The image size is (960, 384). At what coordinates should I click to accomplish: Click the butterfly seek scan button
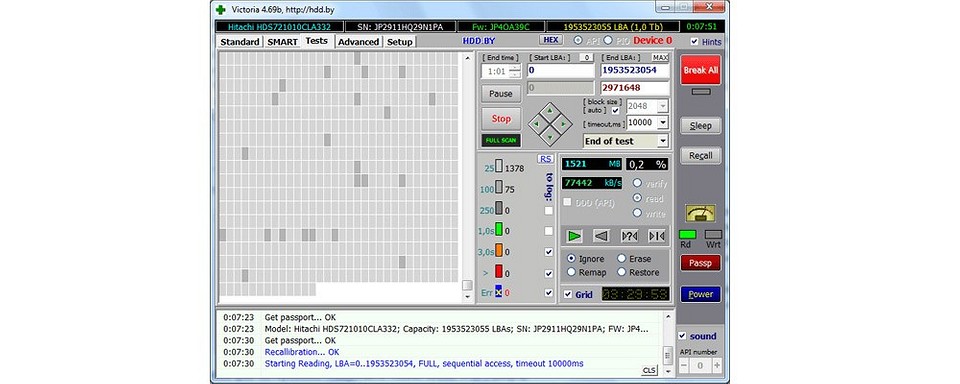point(656,236)
